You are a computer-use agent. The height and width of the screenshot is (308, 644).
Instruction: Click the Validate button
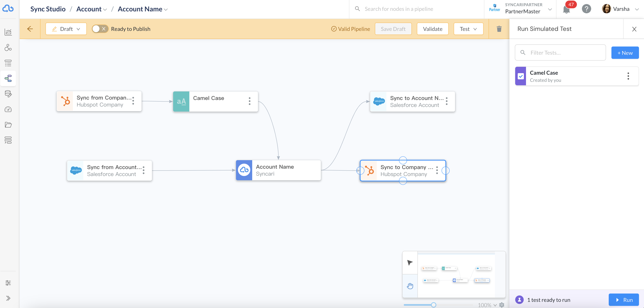point(432,29)
